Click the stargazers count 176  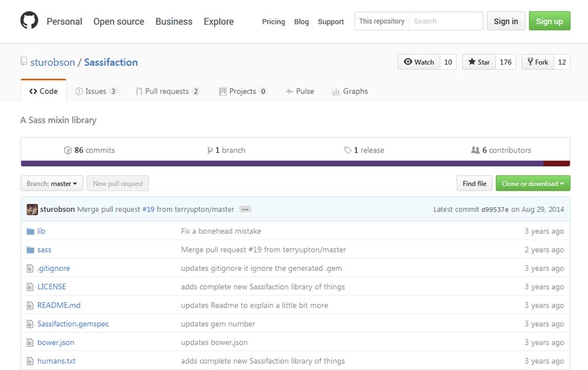[x=505, y=62]
